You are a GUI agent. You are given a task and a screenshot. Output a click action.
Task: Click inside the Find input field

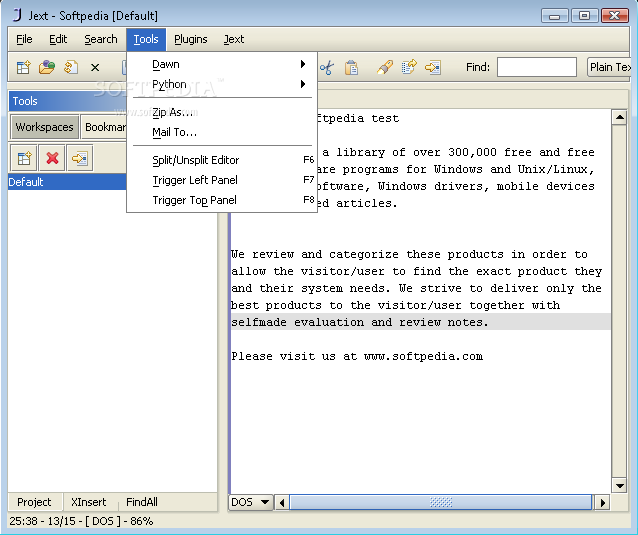[x=537, y=67]
